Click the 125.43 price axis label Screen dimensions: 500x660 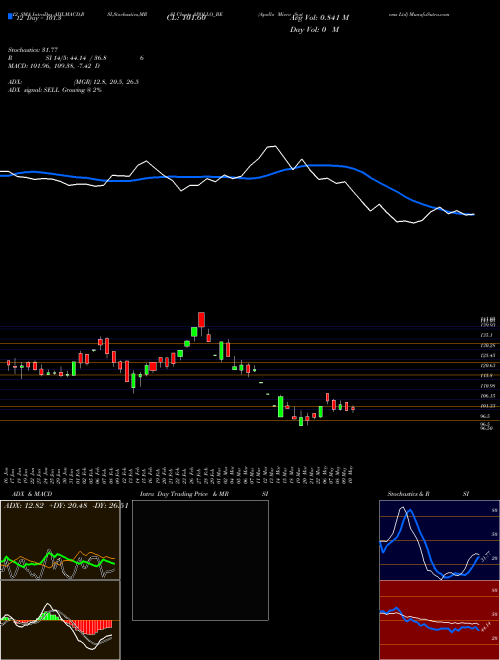pos(488,356)
